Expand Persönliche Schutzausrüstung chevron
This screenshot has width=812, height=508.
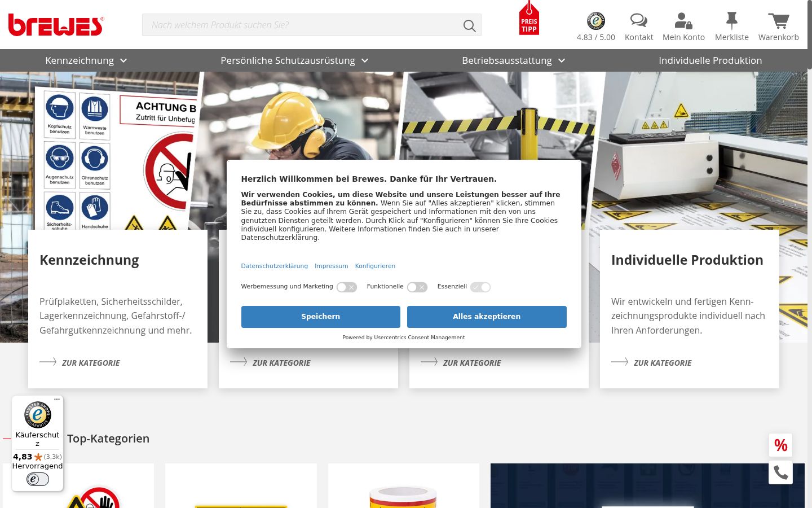point(365,61)
